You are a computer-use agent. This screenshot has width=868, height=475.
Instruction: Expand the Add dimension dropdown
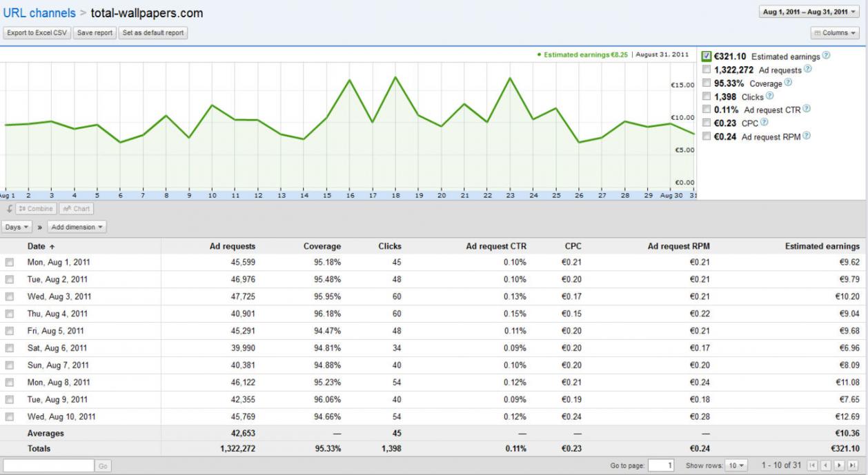pyautogui.click(x=77, y=227)
